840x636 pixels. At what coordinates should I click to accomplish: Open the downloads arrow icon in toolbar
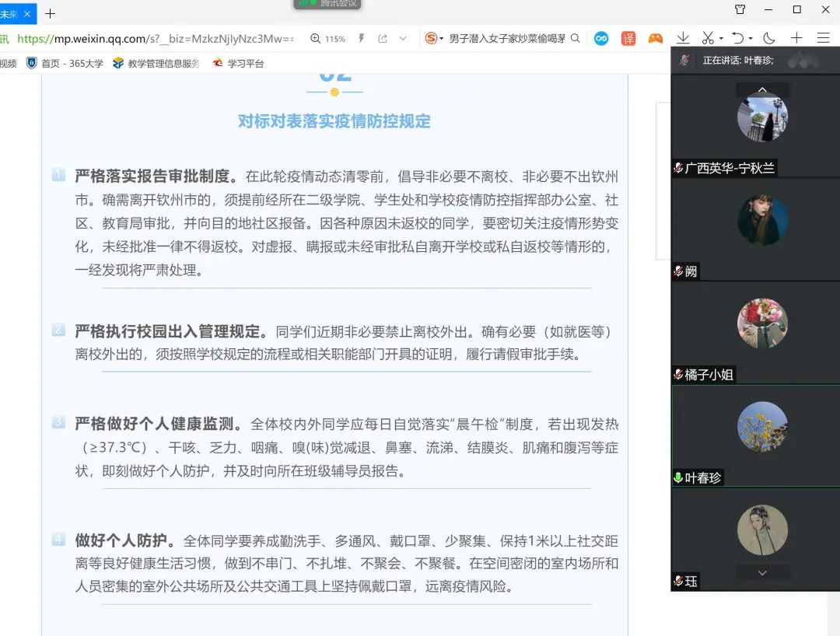[683, 38]
